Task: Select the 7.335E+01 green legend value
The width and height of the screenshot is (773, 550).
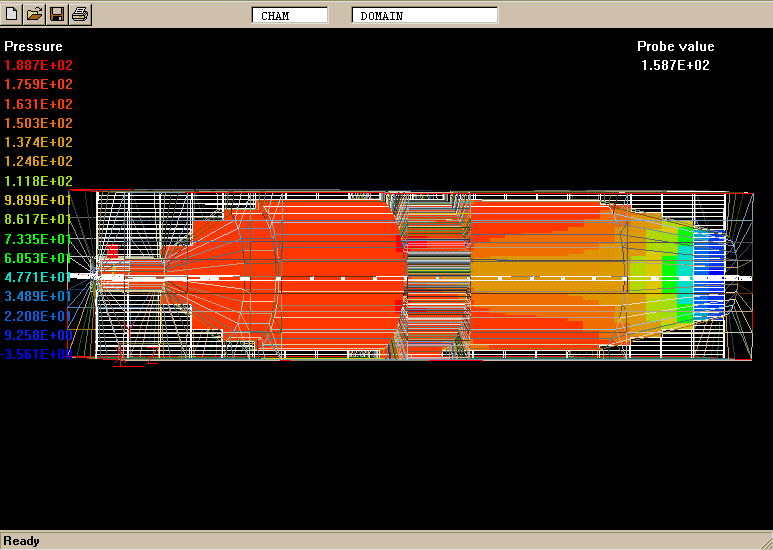Action: point(38,239)
